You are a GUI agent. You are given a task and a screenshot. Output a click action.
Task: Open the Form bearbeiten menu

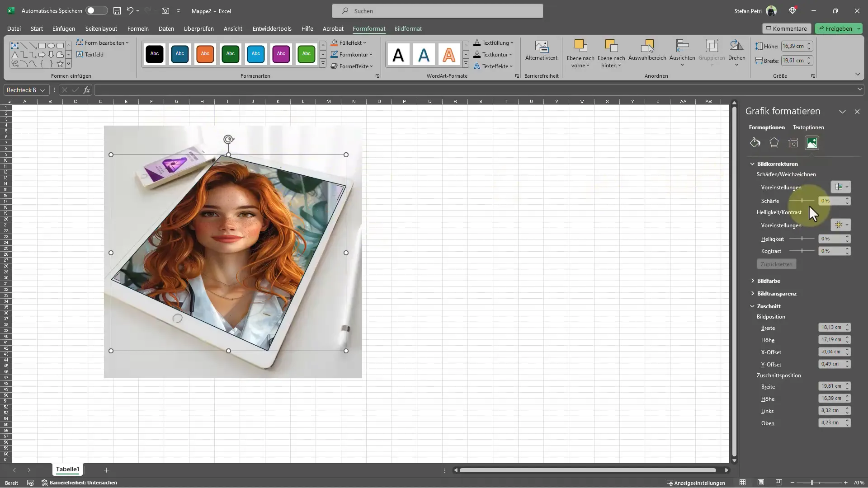(x=103, y=42)
